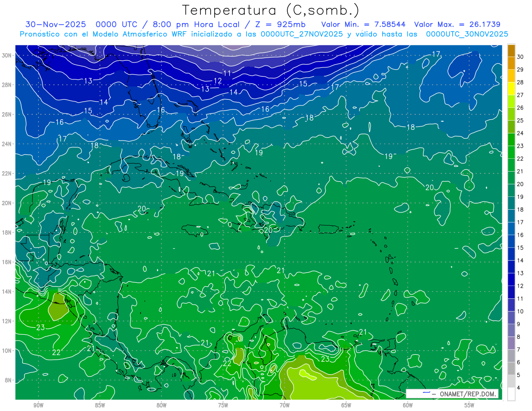Screen dimensions: 532x411
Task: Click the 12N latitude axis label
Action: pos(7,321)
